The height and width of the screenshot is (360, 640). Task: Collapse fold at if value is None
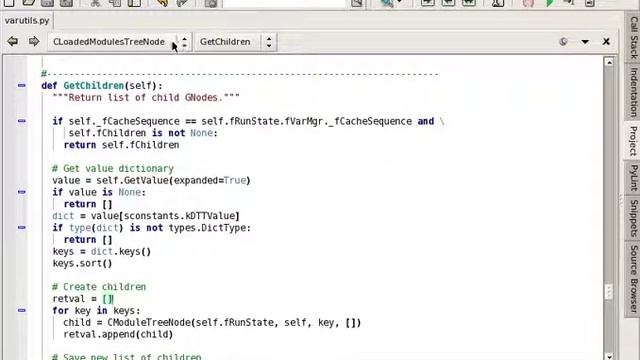click(x=22, y=192)
